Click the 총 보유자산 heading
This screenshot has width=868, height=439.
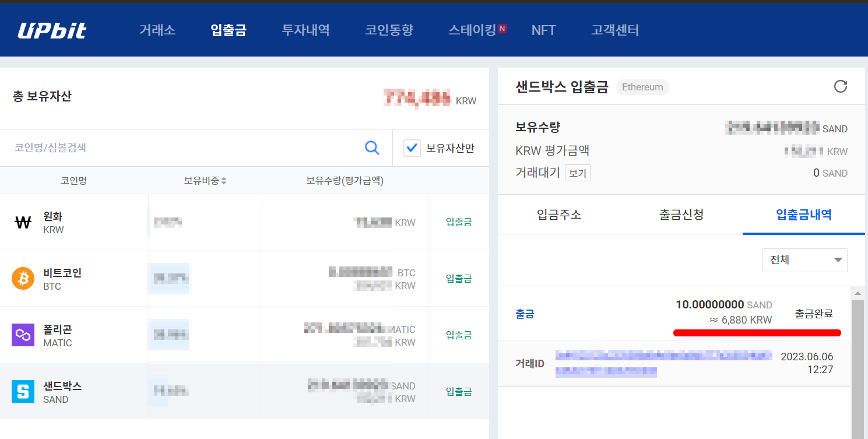(42, 97)
